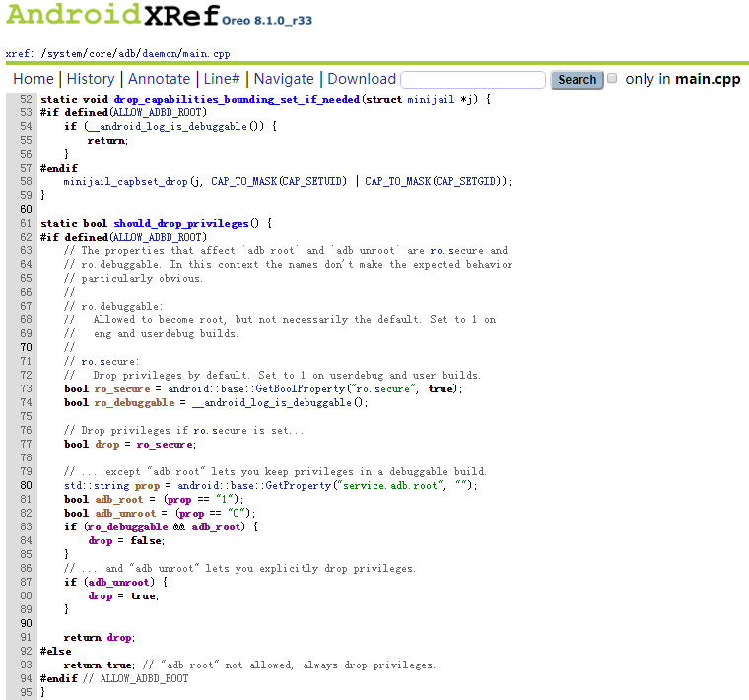Click drop_capabilities_bounding_set_if_needed function name
749x700 pixels.
[237, 99]
